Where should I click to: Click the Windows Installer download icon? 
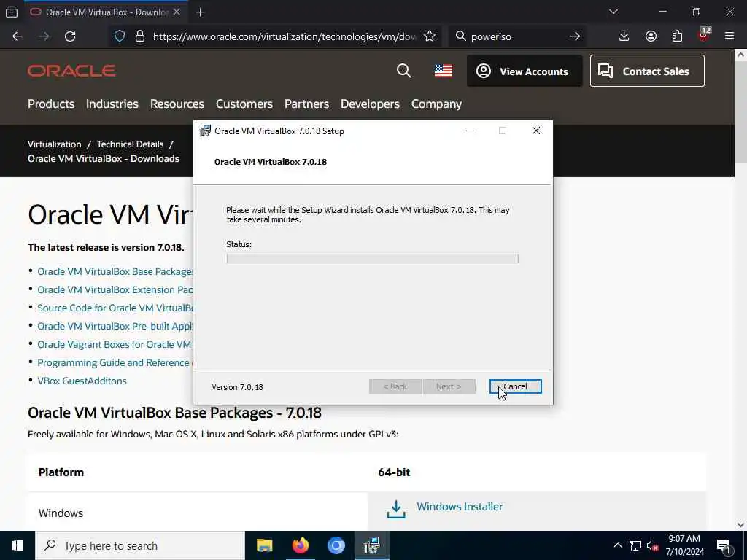point(396,509)
